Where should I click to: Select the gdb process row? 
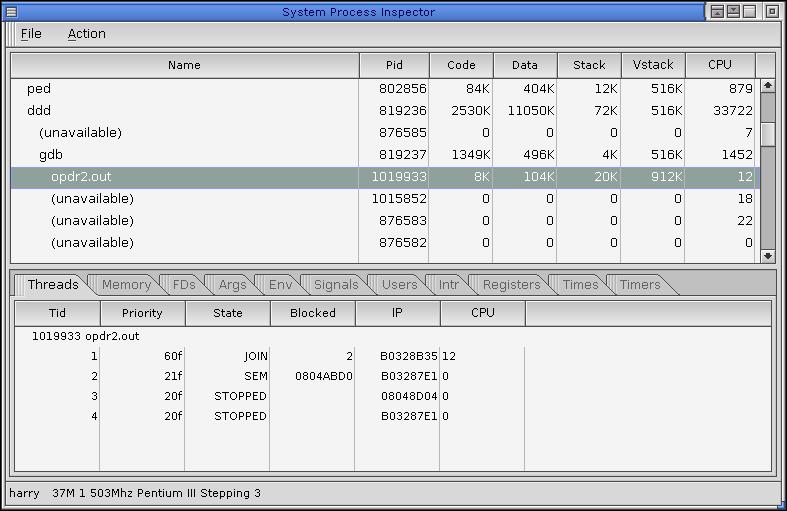[50, 155]
